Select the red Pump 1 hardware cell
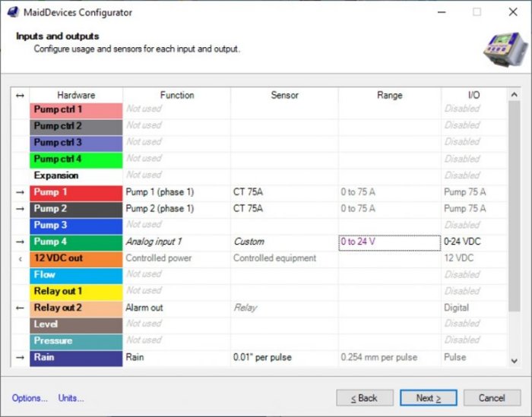The height and width of the screenshot is (417, 532). (75, 192)
